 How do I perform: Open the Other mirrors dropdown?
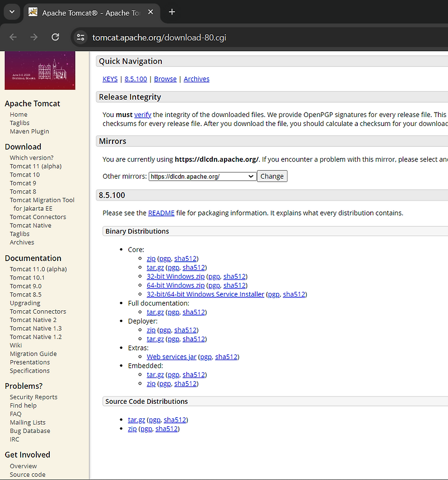coord(202,176)
